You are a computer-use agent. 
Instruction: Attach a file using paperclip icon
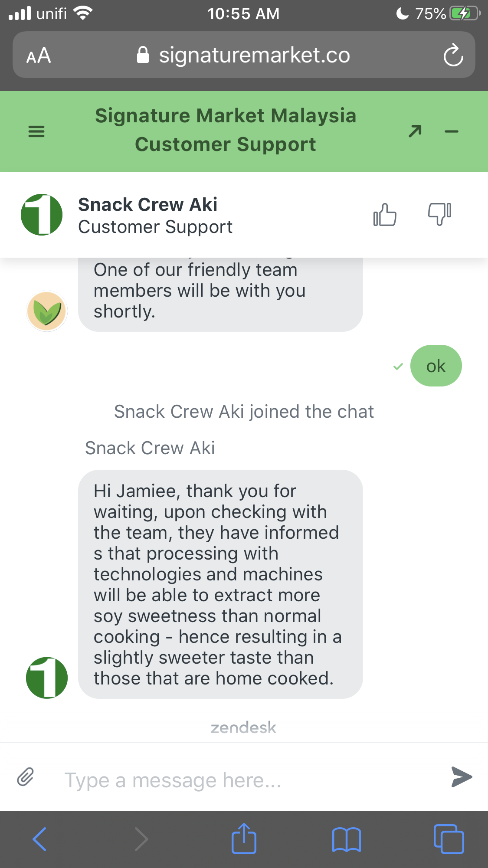click(x=26, y=776)
